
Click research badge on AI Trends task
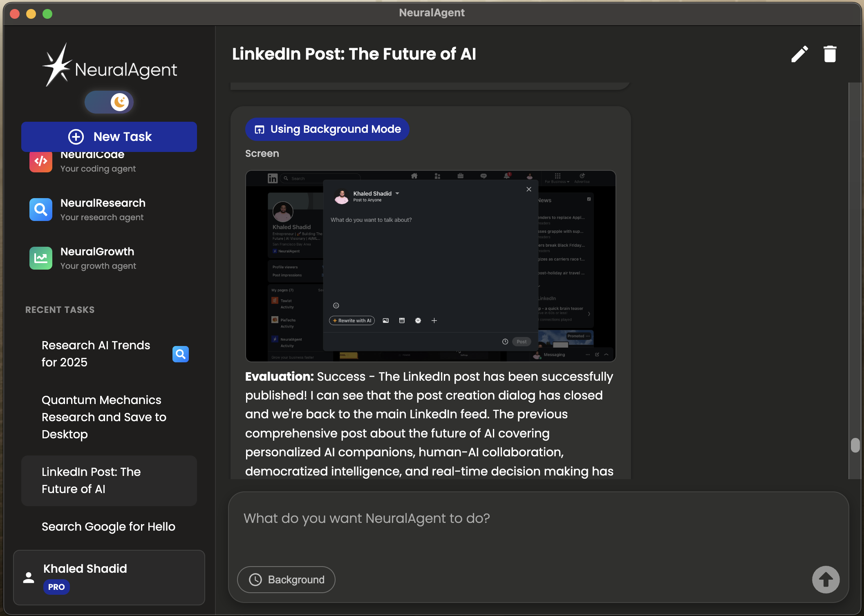[x=180, y=354]
